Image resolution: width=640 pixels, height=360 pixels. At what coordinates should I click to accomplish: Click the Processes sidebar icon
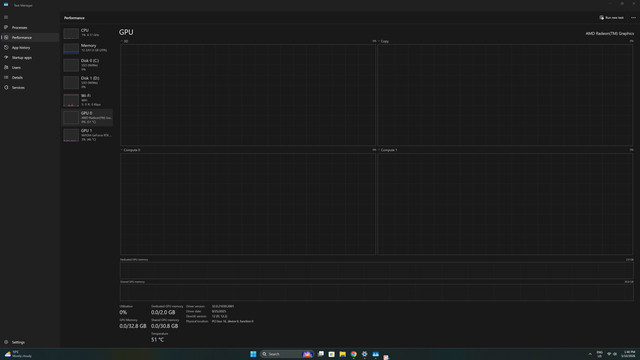pyautogui.click(x=6, y=27)
